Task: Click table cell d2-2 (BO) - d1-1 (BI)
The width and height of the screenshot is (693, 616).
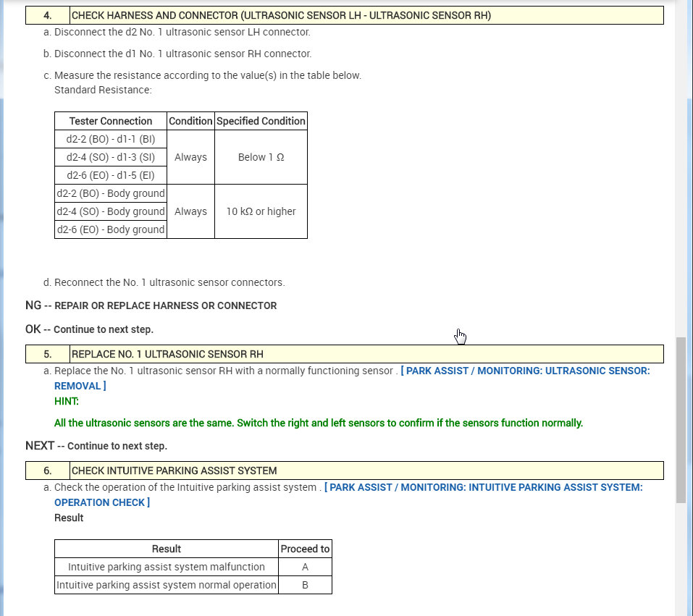Action: 111,139
